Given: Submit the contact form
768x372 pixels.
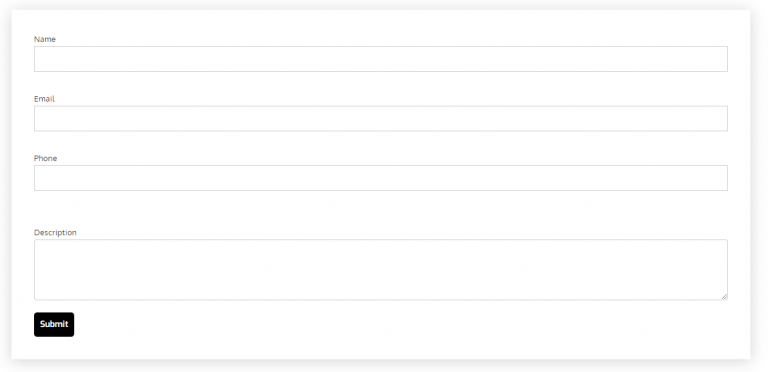Looking at the screenshot, I should coord(54,325).
